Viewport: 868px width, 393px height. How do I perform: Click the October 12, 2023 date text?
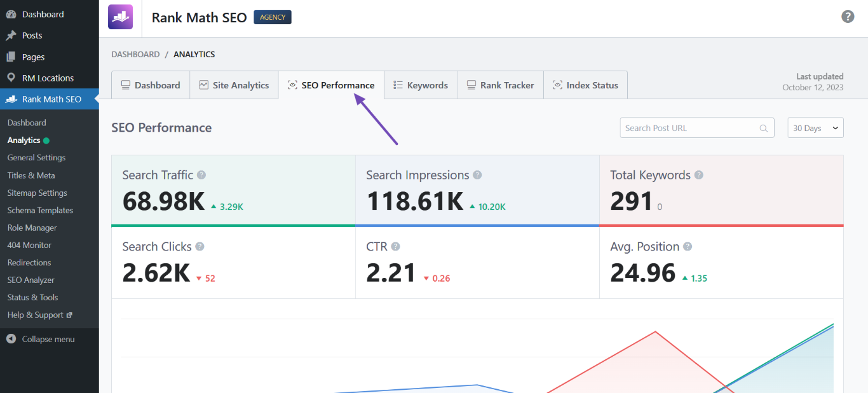[x=813, y=88]
